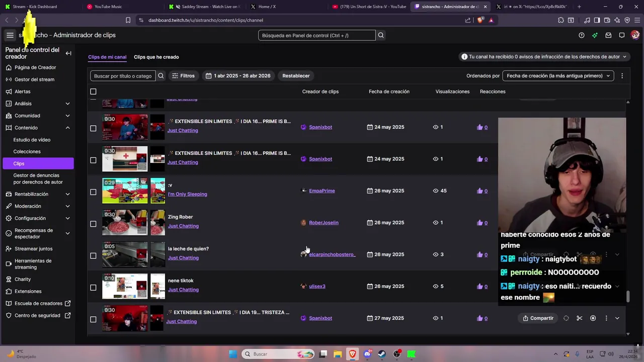Open the Zing Rober clip thumbnail
644x362 pixels.
pyautogui.click(x=125, y=223)
